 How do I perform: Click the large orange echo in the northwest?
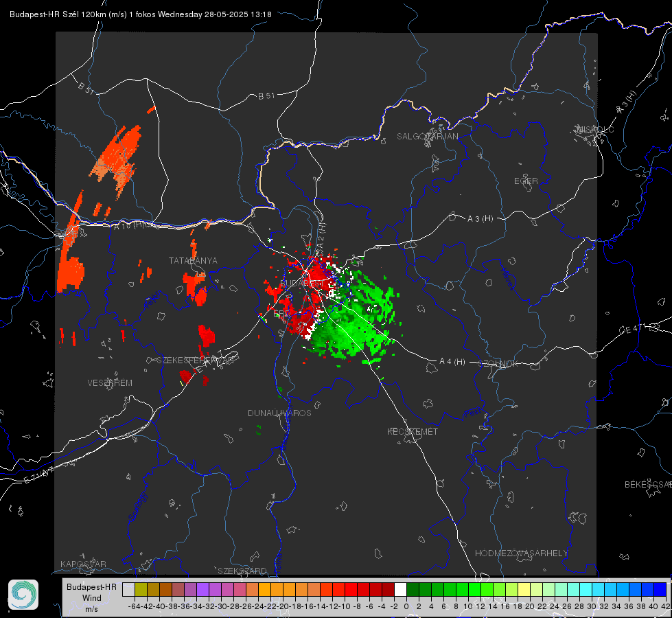pyautogui.click(x=117, y=161)
